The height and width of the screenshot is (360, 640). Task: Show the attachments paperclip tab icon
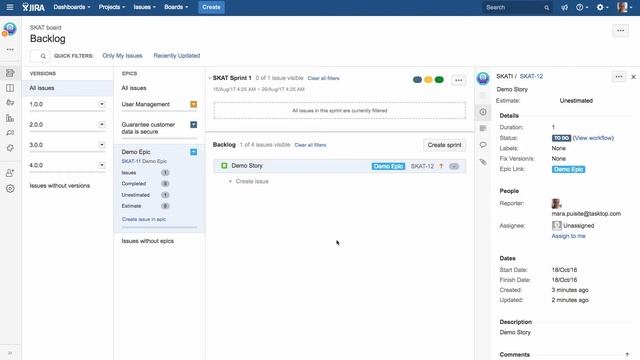point(483,162)
